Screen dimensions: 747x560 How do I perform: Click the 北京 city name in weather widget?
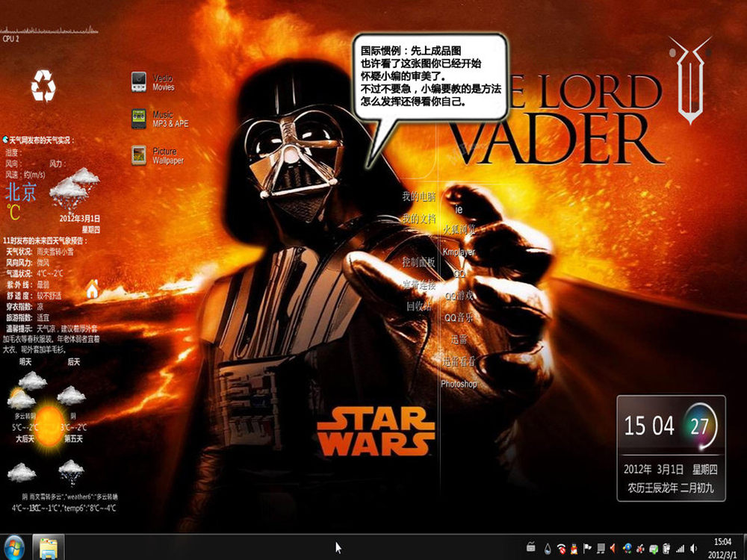coord(22,192)
